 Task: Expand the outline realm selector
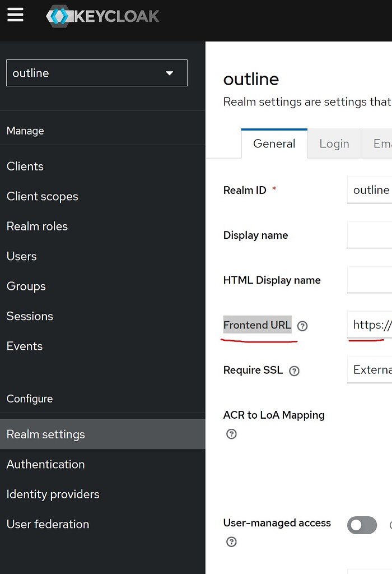pyautogui.click(x=96, y=73)
